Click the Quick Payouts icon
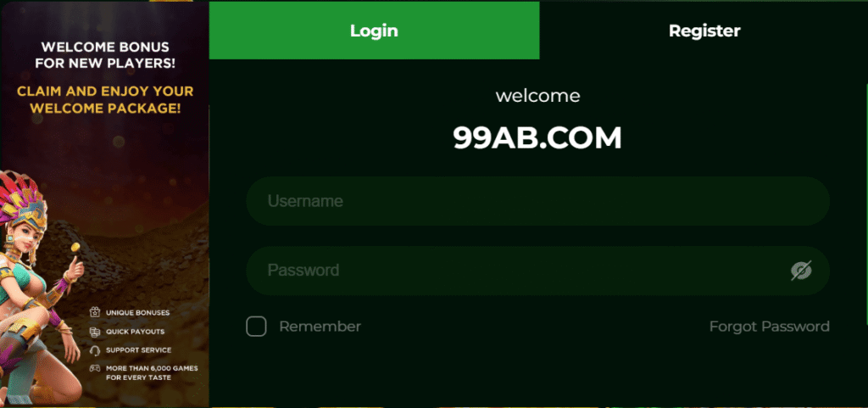 (95, 332)
